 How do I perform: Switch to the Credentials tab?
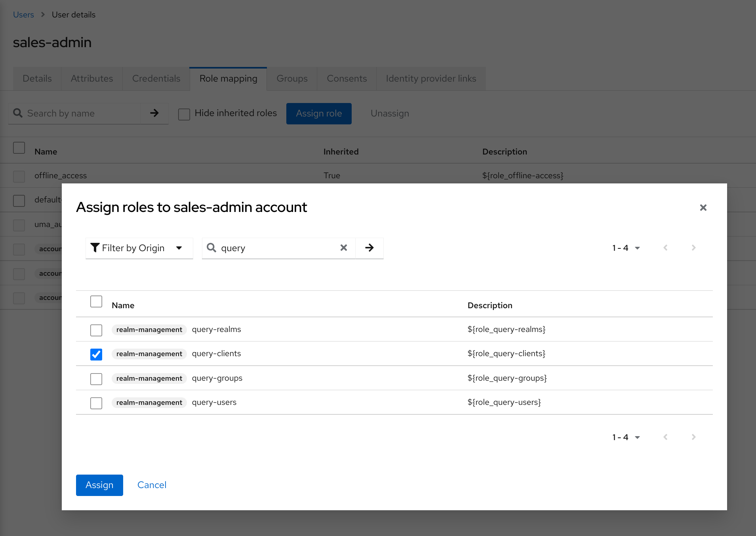coord(156,78)
